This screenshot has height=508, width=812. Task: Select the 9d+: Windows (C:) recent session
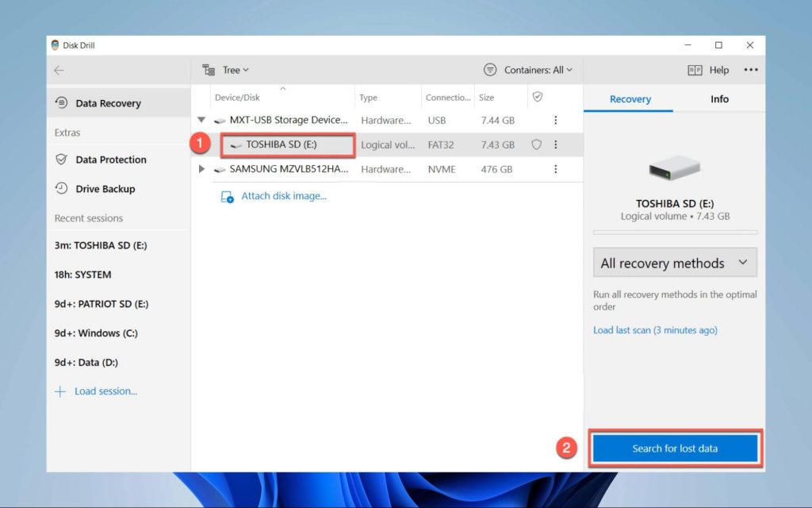tap(96, 333)
